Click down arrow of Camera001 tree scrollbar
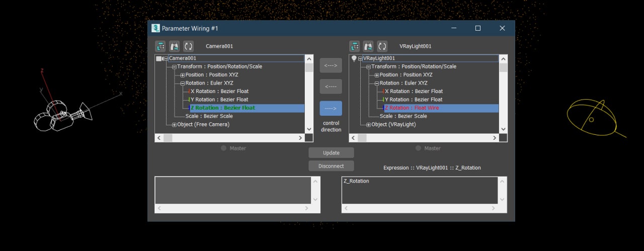The height and width of the screenshot is (251, 644). (x=309, y=129)
